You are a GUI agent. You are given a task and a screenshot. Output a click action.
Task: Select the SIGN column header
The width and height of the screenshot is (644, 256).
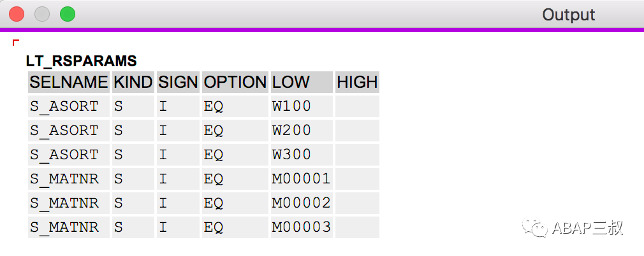click(x=179, y=82)
